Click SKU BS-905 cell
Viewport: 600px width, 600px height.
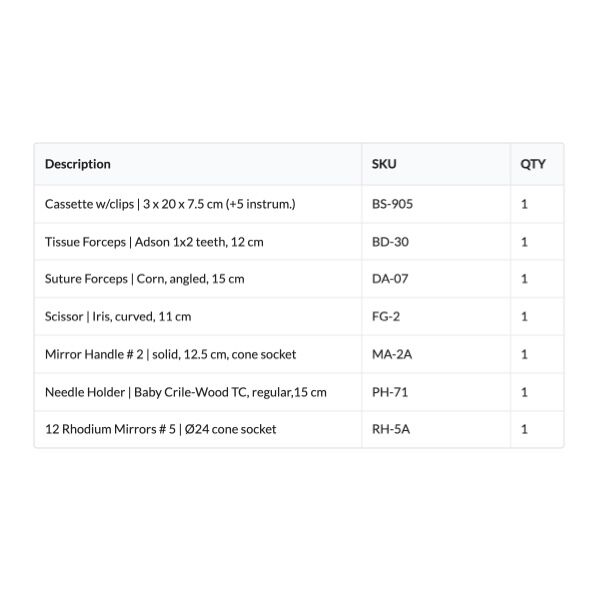pyautogui.click(x=392, y=204)
